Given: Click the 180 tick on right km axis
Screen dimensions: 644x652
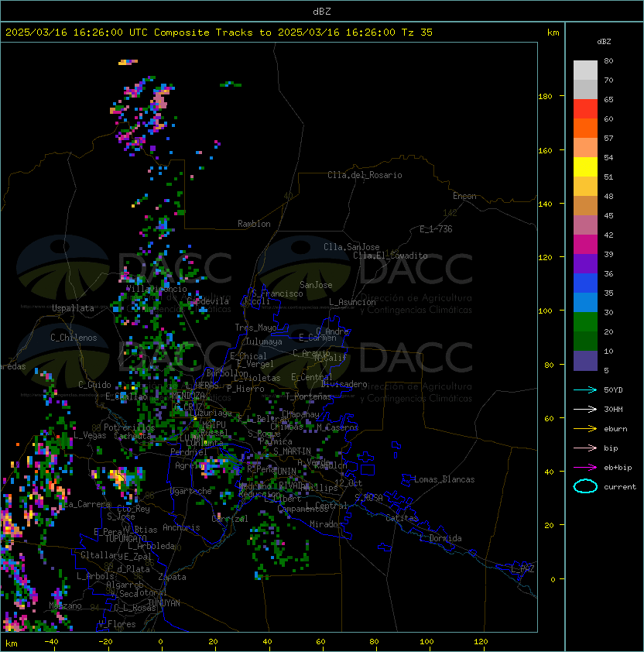Looking at the screenshot, I should pyautogui.click(x=545, y=96).
